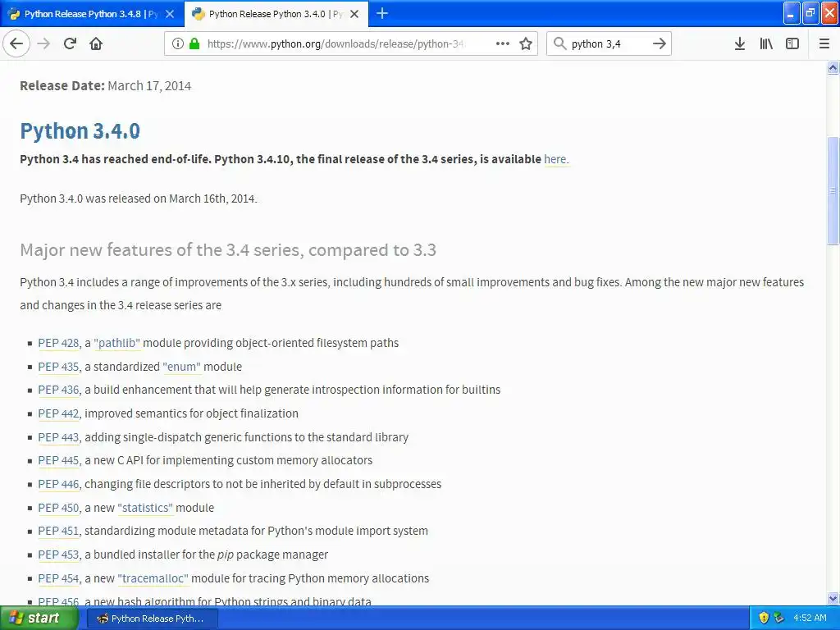Image resolution: width=840 pixels, height=630 pixels.
Task: Click the security shield tray icon
Action: click(x=764, y=618)
